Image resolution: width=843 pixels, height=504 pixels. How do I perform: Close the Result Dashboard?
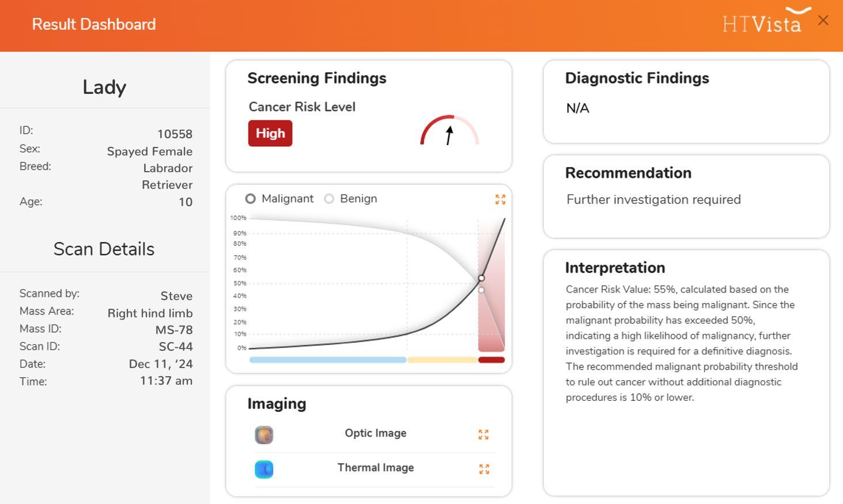point(823,21)
